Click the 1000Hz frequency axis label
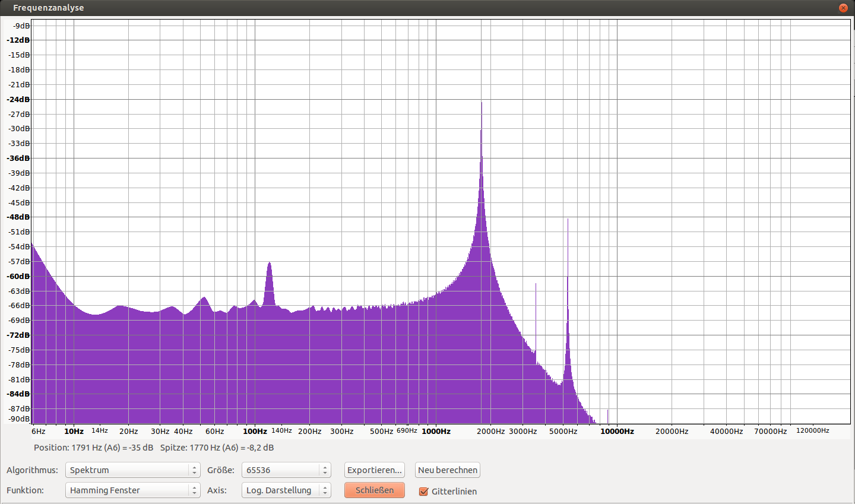Screen dimensions: 855x504 pos(436,432)
